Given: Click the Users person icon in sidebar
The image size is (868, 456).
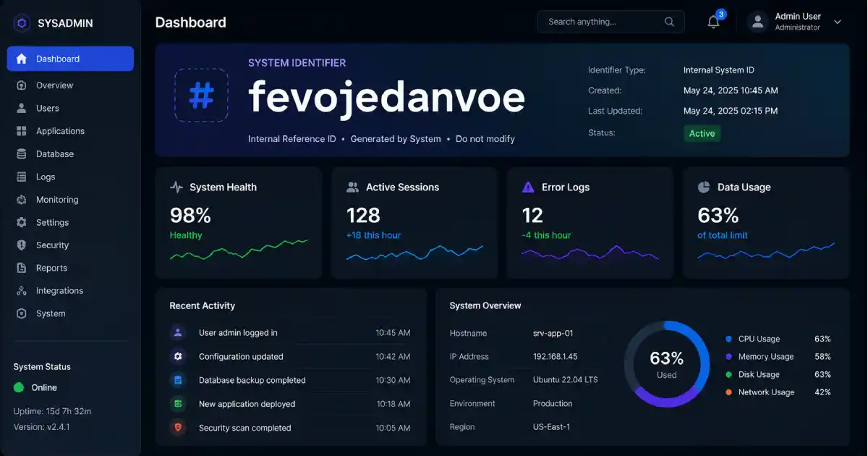Looking at the screenshot, I should pyautogui.click(x=22, y=108).
